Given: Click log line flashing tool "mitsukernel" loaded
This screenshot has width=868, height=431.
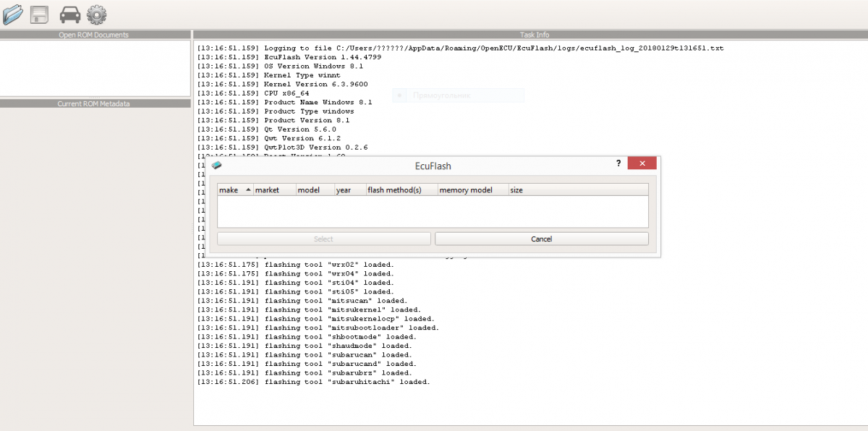Looking at the screenshot, I should [x=310, y=310].
